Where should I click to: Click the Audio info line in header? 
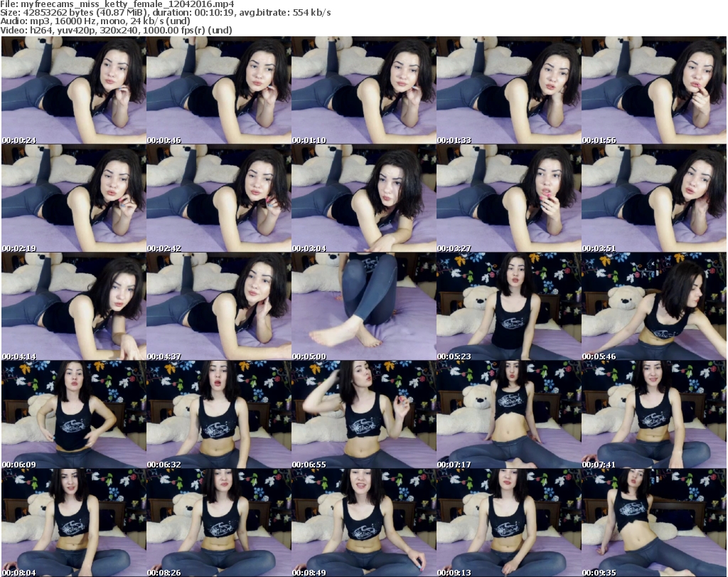[x=92, y=22]
